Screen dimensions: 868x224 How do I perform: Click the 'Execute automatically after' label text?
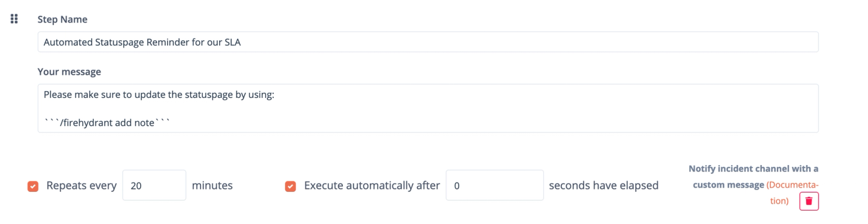pos(372,185)
